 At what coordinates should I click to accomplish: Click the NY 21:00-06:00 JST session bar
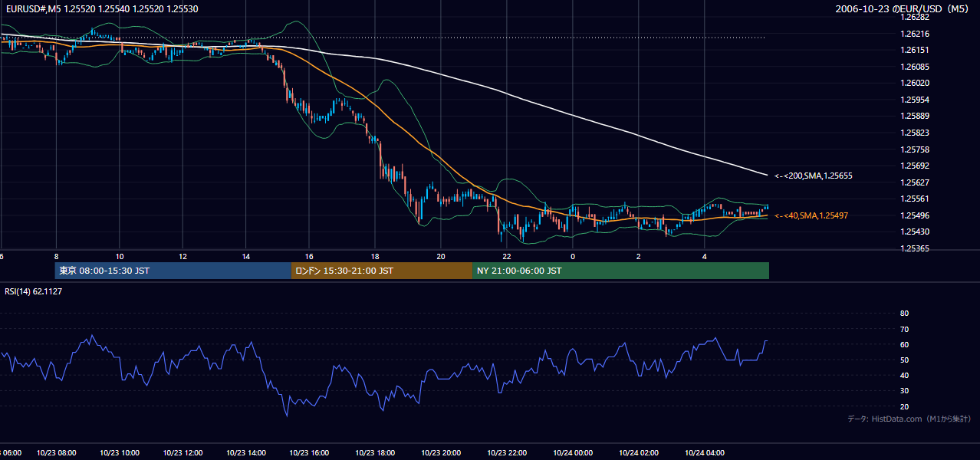click(x=620, y=271)
